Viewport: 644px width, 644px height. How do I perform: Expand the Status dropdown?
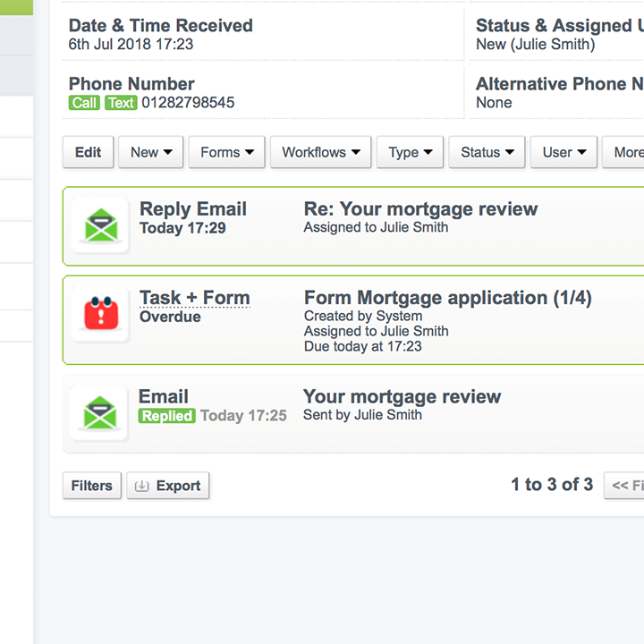click(x=487, y=152)
